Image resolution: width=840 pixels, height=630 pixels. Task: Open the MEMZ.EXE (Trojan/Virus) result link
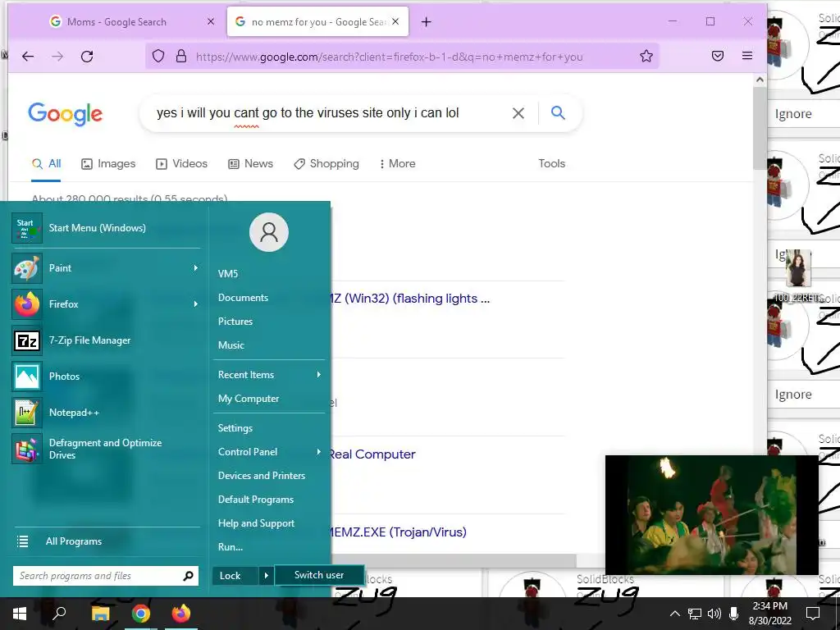[x=397, y=532]
